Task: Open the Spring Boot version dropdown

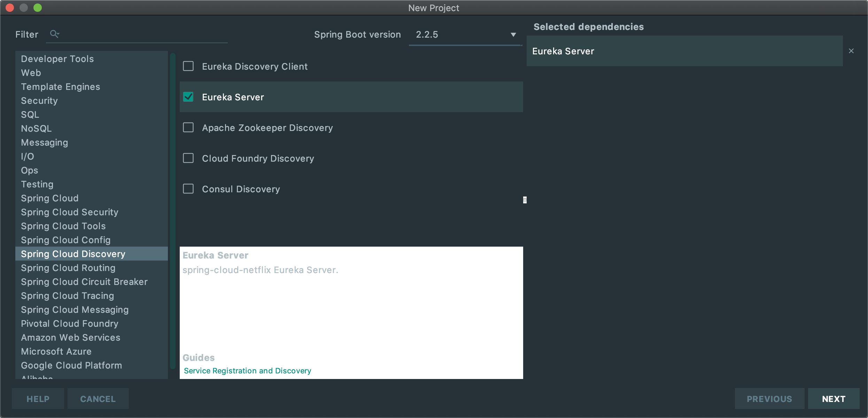Action: pyautogui.click(x=460, y=34)
